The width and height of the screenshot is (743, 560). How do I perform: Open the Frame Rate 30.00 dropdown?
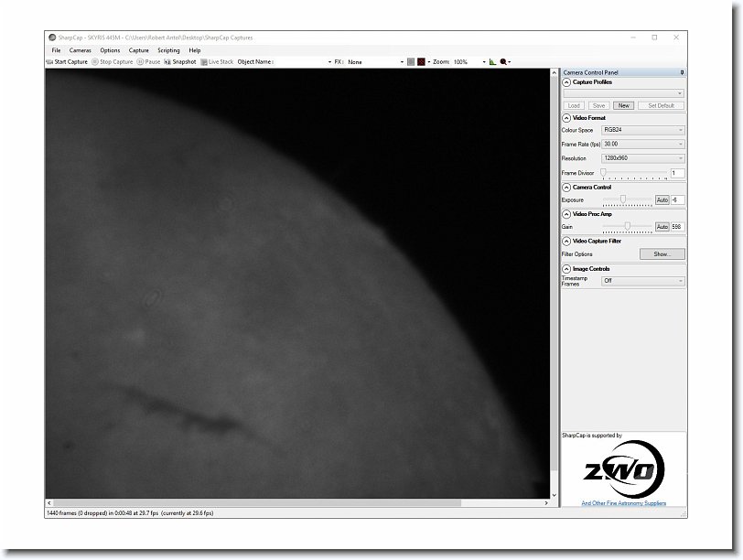tap(642, 144)
